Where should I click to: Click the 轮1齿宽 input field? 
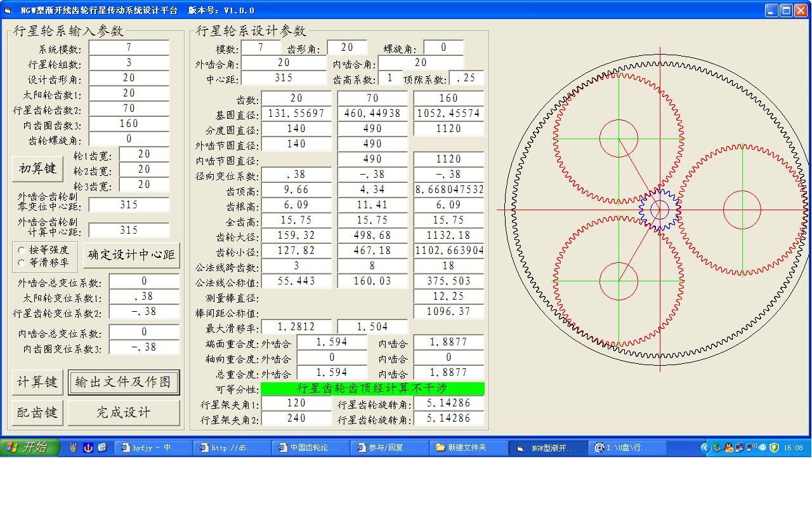(x=144, y=154)
